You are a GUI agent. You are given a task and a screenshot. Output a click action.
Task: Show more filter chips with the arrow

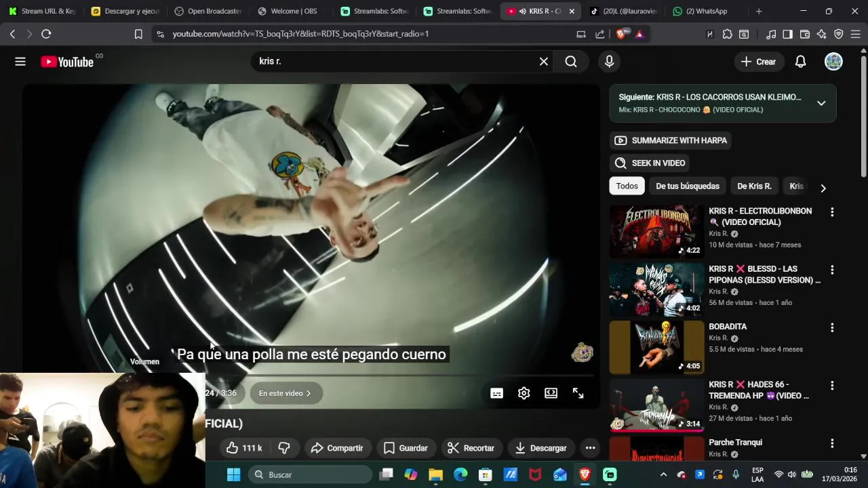pos(823,188)
